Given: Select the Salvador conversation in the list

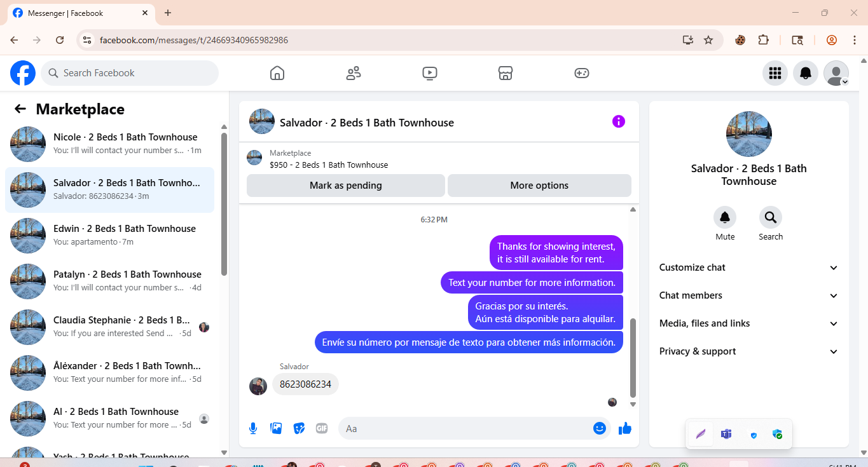Looking at the screenshot, I should [x=109, y=190].
